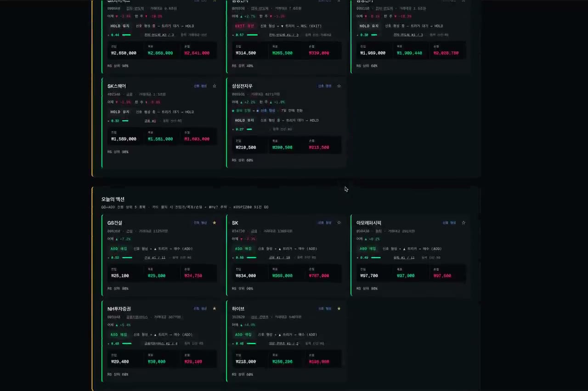Open the GS건설 card title
Viewport: 588px width, 391px height.
115,223
